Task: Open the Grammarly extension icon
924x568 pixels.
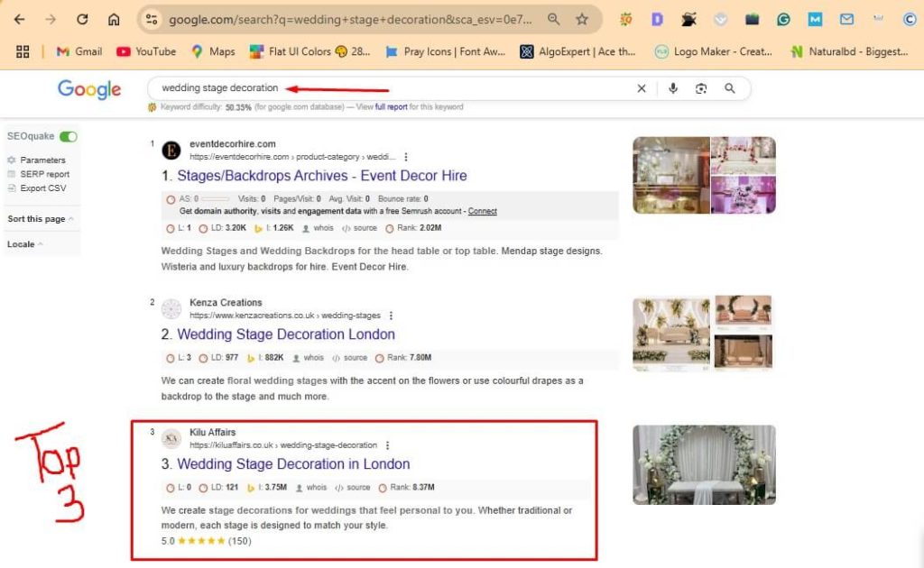Action: 783,20
